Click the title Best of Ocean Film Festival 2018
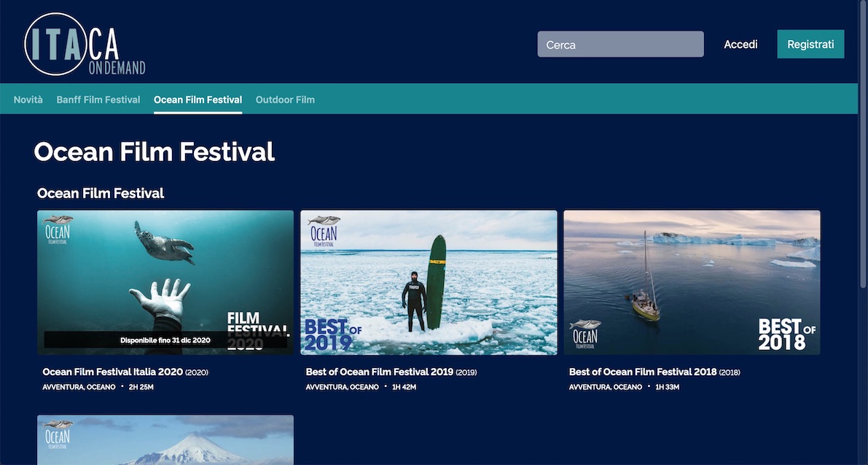The image size is (868, 465). pyautogui.click(x=643, y=372)
